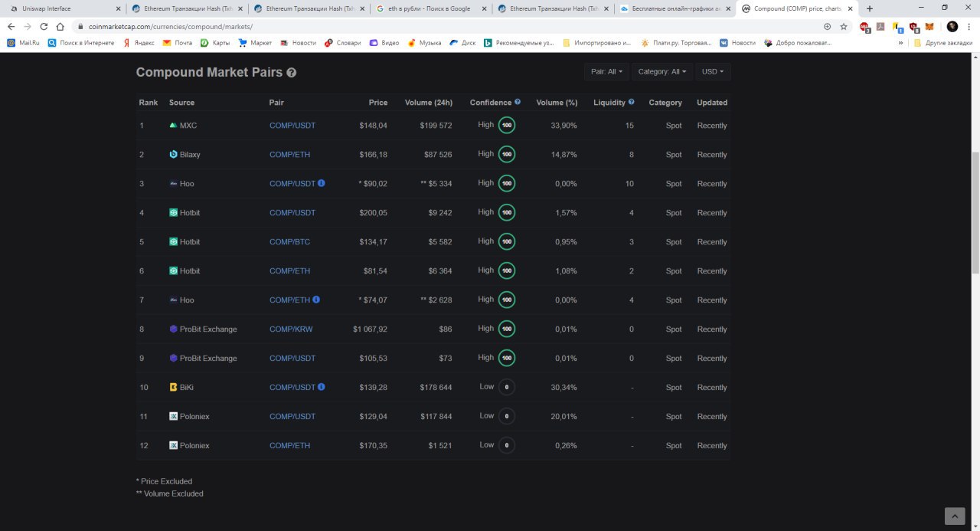Sort by Volume (%) column header
The height and width of the screenshot is (531, 980).
pyautogui.click(x=557, y=102)
